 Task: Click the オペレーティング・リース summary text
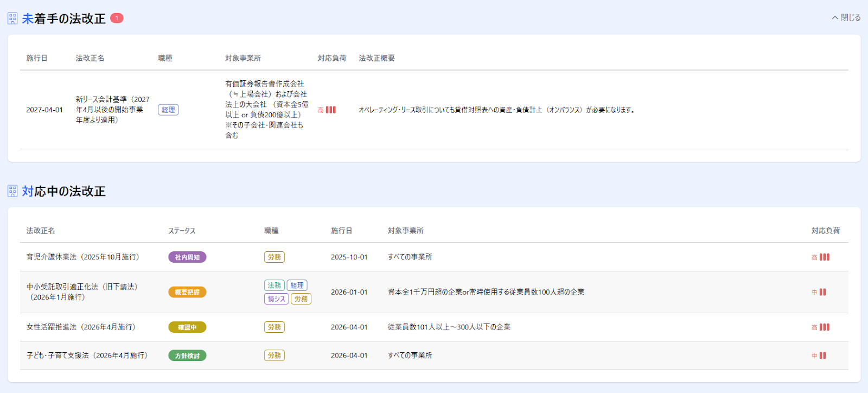pos(497,110)
